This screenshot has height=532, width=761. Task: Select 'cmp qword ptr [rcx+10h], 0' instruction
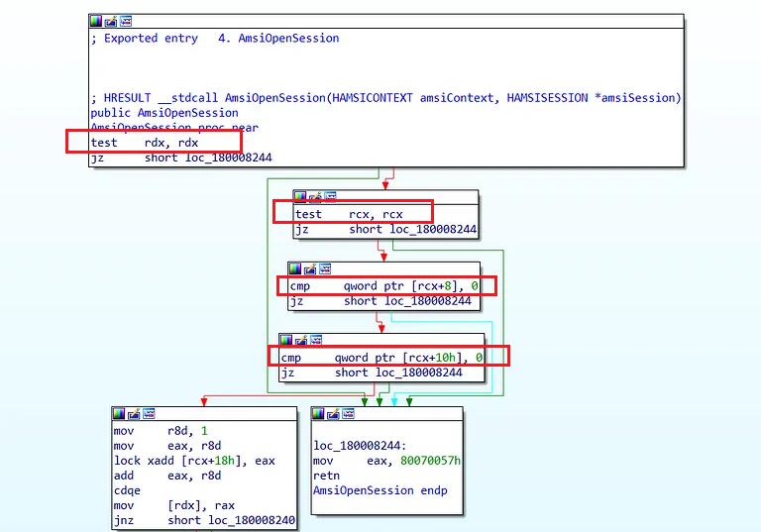point(381,358)
